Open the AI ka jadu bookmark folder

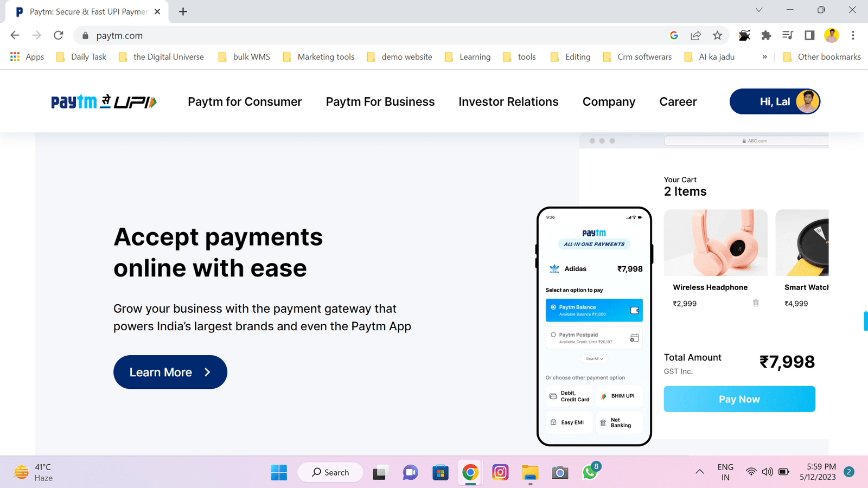(710, 57)
